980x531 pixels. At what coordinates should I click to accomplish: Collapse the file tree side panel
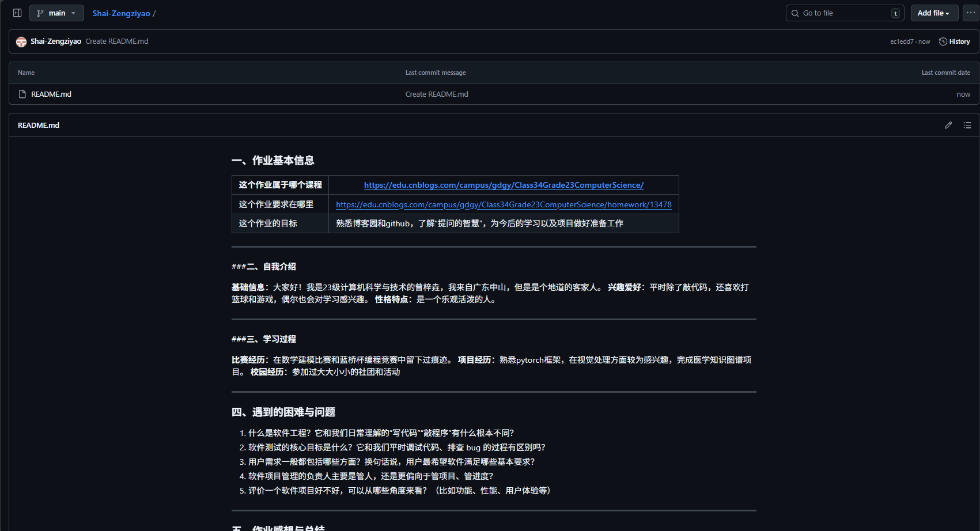(17, 13)
